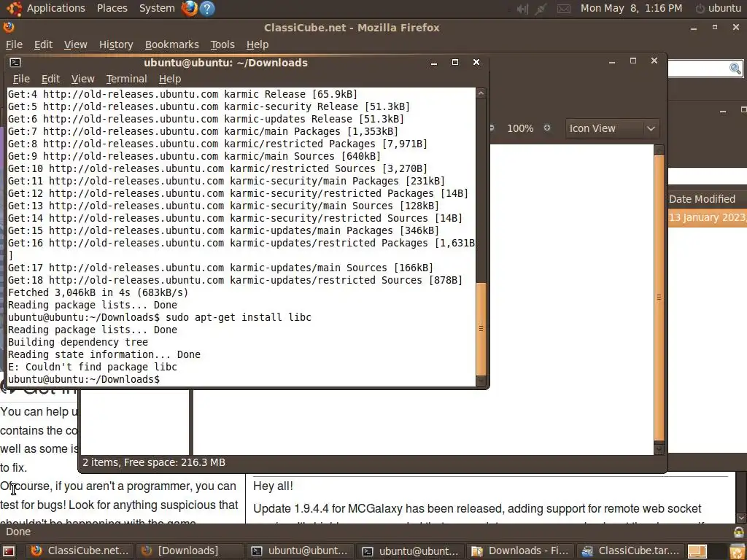Screen dimensions: 747x560
Task: Click the terminal scrollbar up arrow
Action: [481, 93]
